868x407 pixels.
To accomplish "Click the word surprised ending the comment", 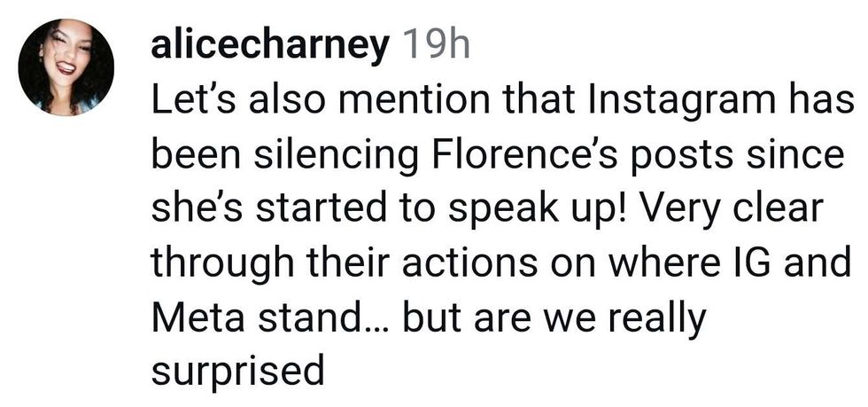I will (x=237, y=372).
